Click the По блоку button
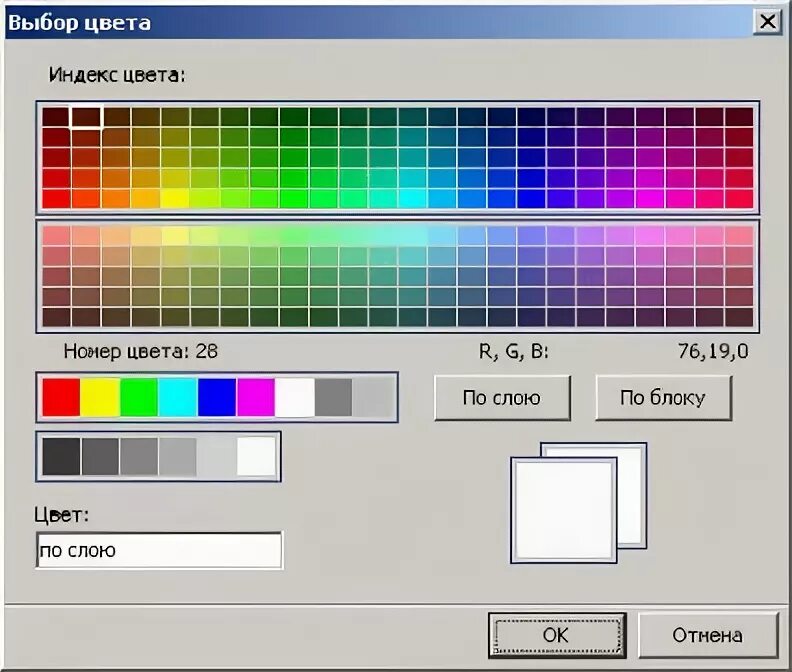 (x=663, y=398)
